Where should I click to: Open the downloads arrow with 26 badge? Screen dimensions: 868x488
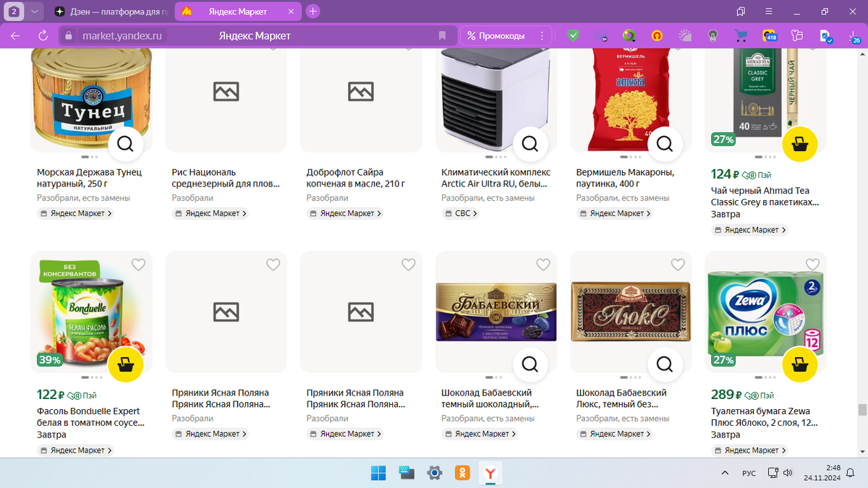[854, 35]
